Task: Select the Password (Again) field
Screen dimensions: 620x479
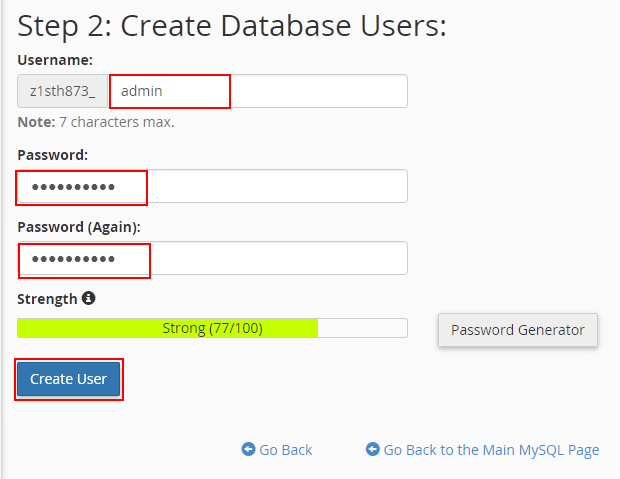Action: [x=212, y=258]
